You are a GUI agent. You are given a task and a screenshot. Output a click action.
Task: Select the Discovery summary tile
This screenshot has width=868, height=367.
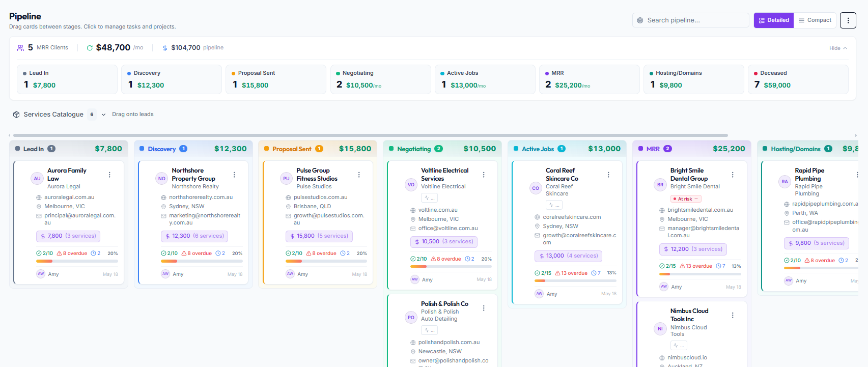(172, 79)
